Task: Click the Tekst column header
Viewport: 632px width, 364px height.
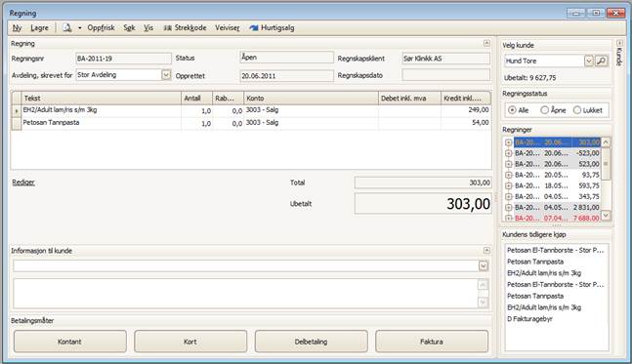Action: (x=101, y=98)
